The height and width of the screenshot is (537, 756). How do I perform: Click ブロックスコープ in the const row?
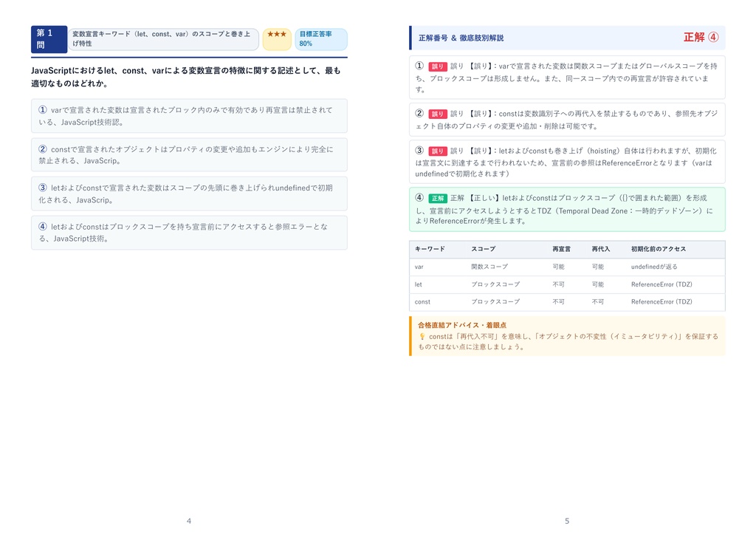[x=495, y=301]
